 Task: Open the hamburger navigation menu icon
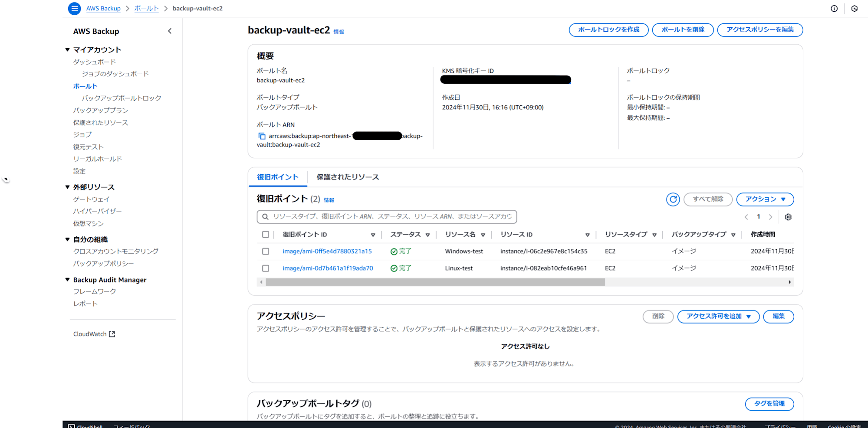75,8
